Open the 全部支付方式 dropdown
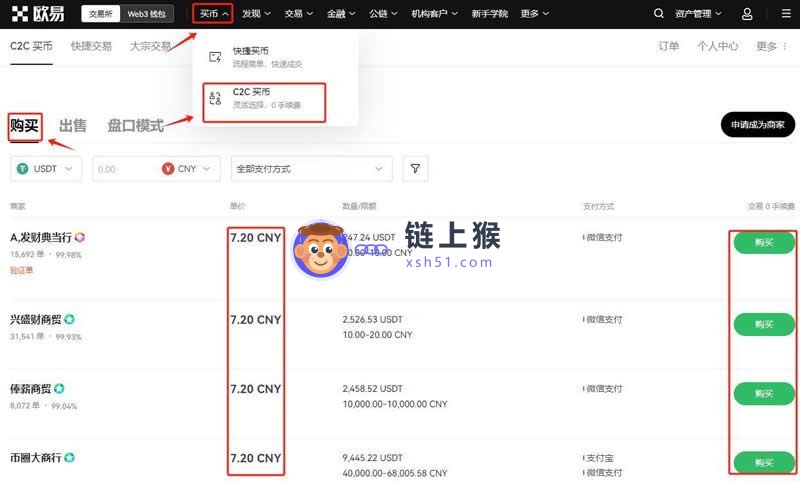Screen dimensions: 800x499 312,169
